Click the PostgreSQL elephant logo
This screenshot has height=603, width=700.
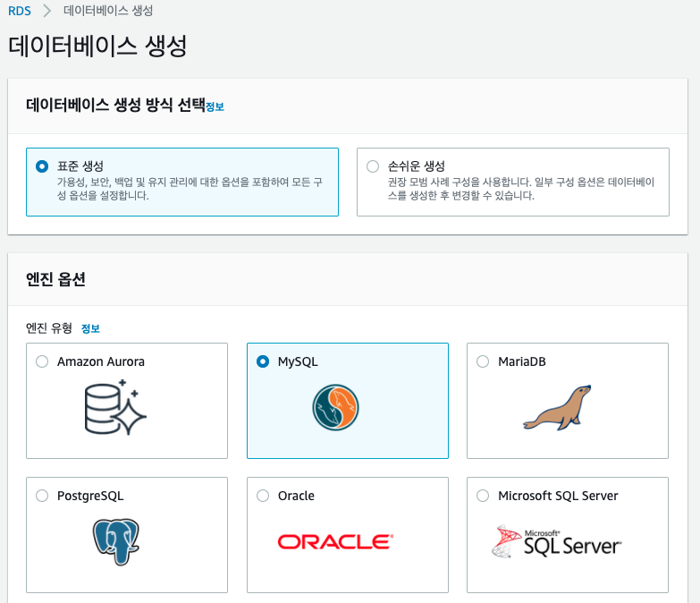[x=116, y=542]
